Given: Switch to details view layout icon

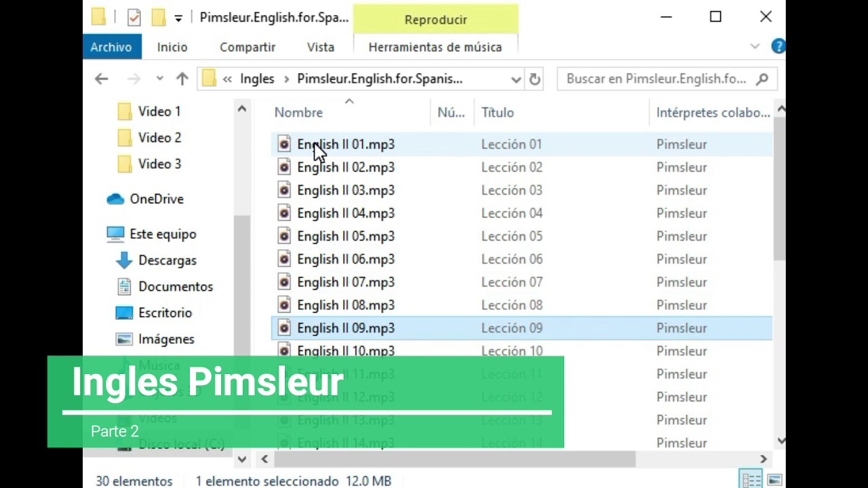Looking at the screenshot, I should pyautogui.click(x=751, y=480).
